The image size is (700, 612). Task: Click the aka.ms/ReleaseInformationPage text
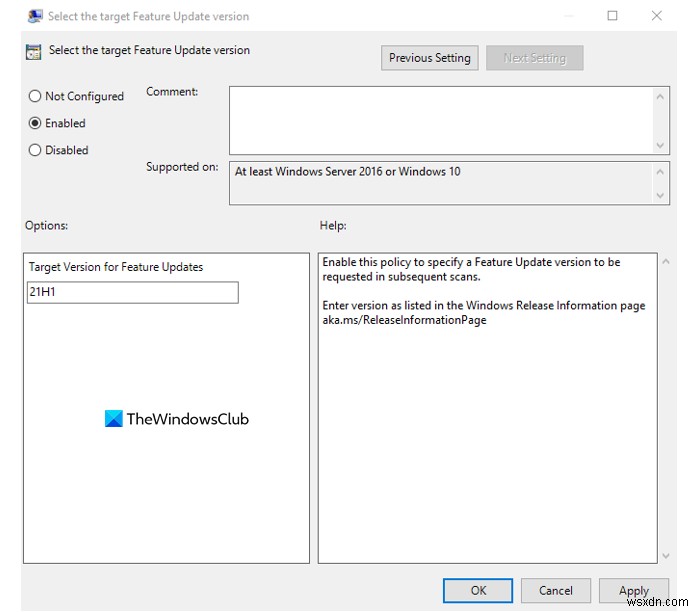coord(404,321)
